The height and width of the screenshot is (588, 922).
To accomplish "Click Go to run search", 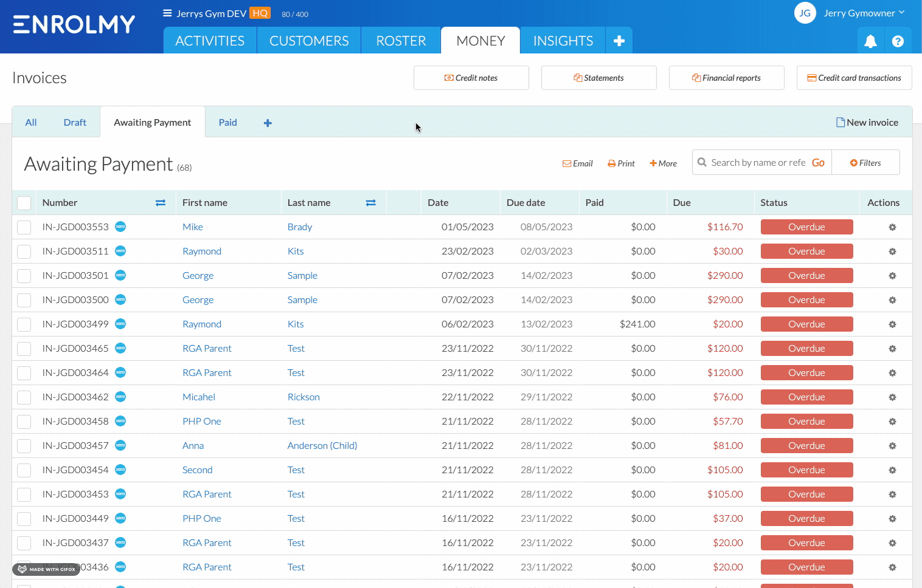I will tap(819, 162).
